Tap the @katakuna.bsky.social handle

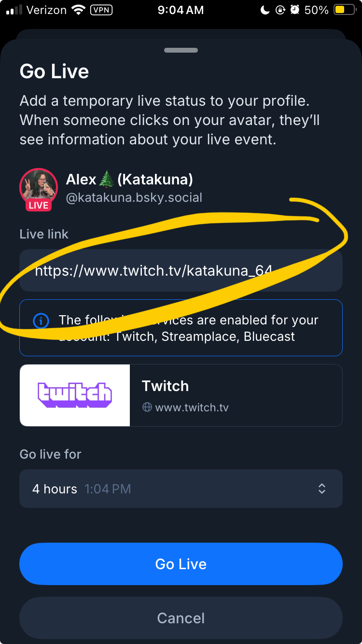134,197
